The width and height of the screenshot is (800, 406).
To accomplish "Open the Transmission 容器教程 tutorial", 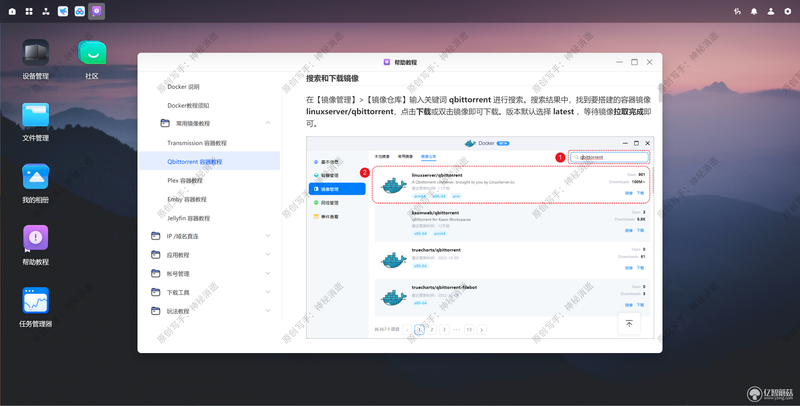I will [197, 143].
